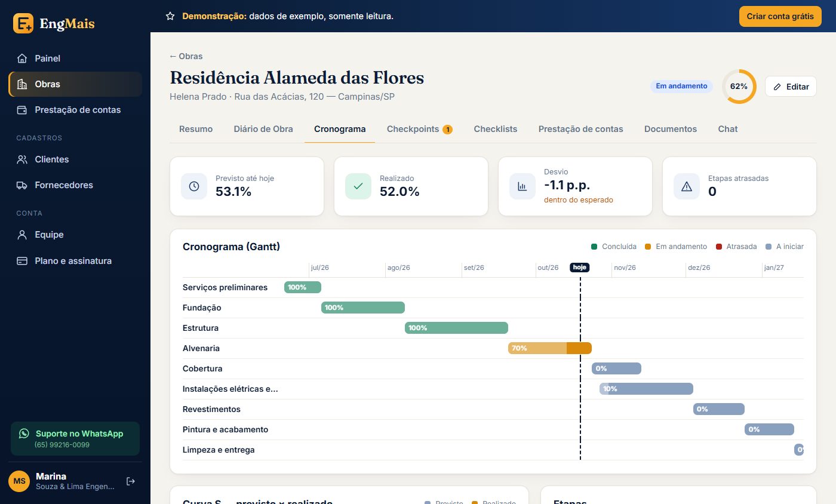Click the logout icon beside Marina

[131, 481]
